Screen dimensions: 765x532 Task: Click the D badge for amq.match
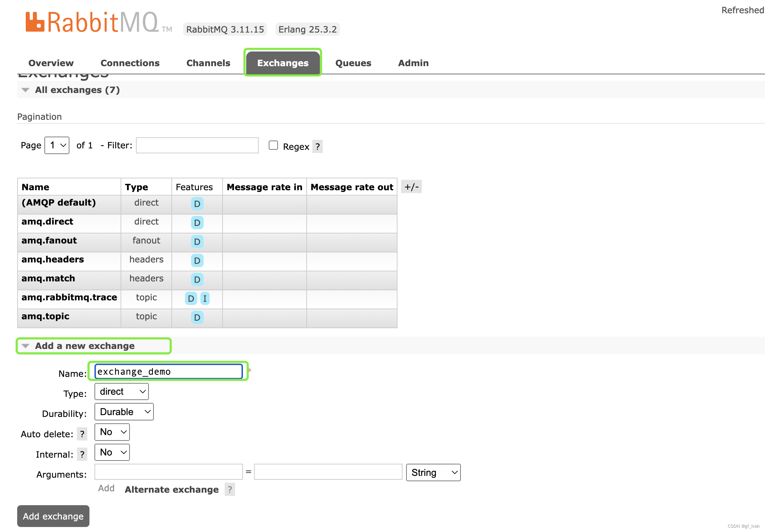coord(197,280)
